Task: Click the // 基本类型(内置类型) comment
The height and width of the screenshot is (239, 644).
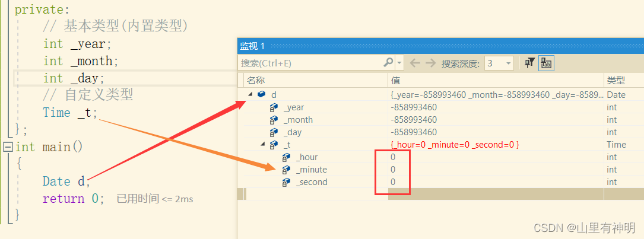Action: tap(115, 27)
